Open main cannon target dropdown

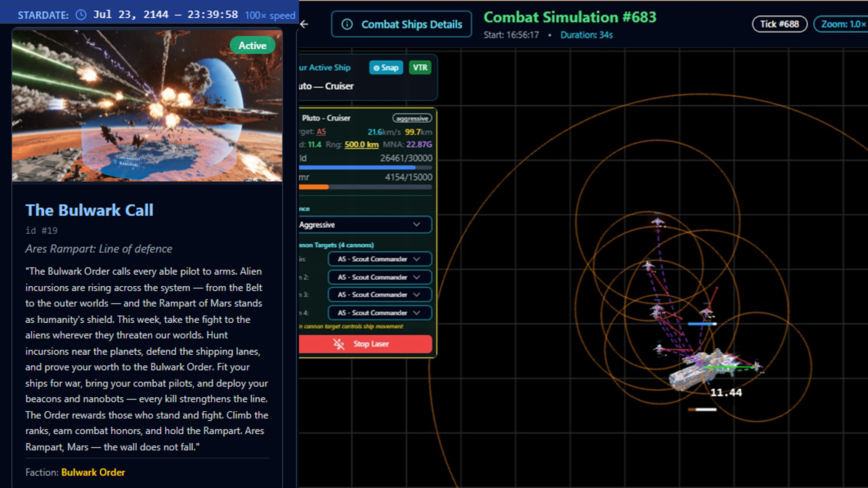(380, 259)
